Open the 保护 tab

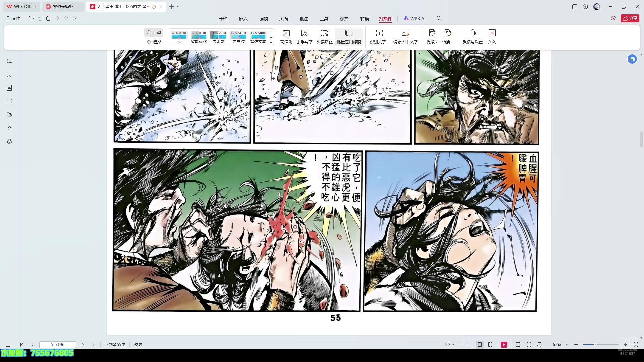tap(344, 19)
